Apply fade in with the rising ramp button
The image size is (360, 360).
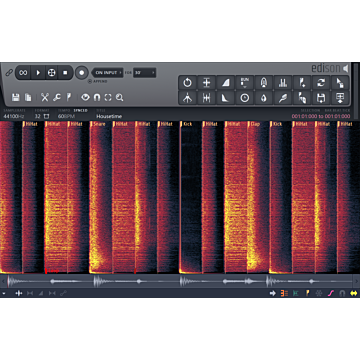(226, 82)
